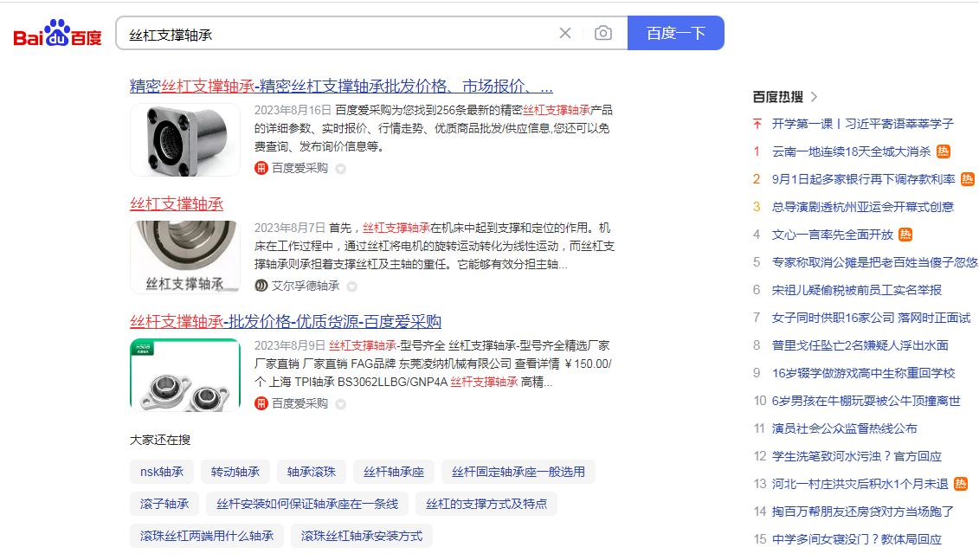979x560 pixels.
Task: Select the related search 滚珠丝杠两端用什么轴承
Action: click(x=207, y=536)
